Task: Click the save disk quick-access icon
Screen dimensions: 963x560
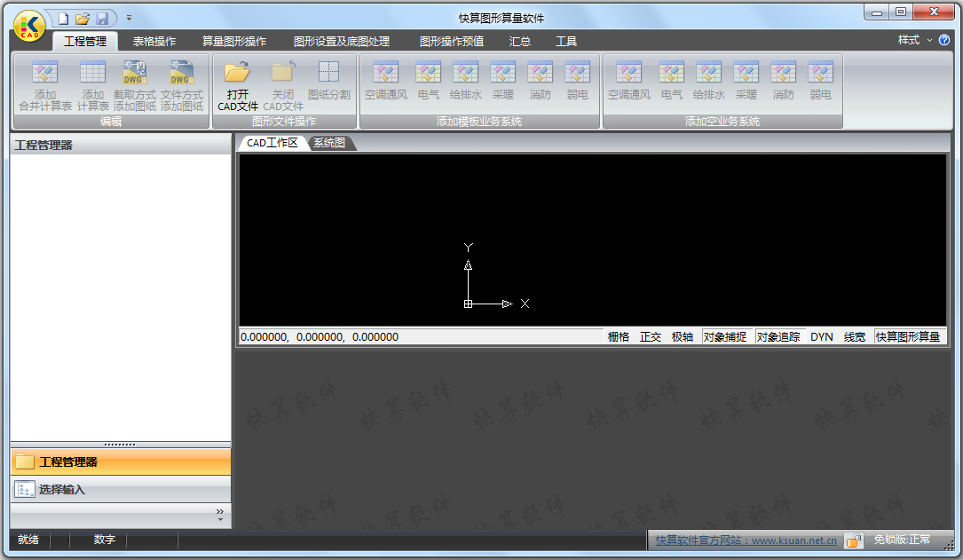Action: click(x=103, y=19)
